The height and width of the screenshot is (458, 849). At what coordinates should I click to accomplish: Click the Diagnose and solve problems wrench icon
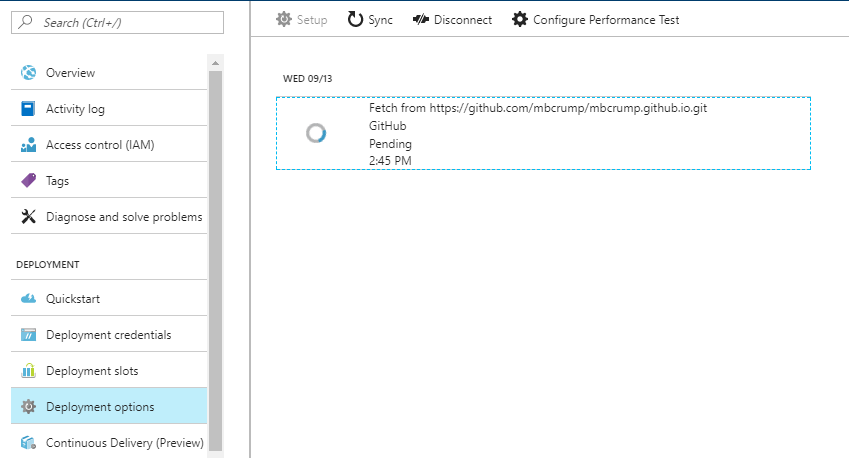pyautogui.click(x=28, y=217)
